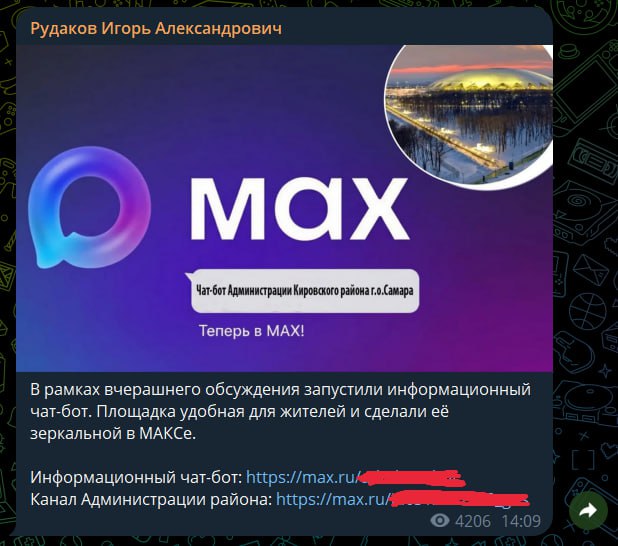
Task: Click the doodle chat wallpaper beside message
Action: 586,276
